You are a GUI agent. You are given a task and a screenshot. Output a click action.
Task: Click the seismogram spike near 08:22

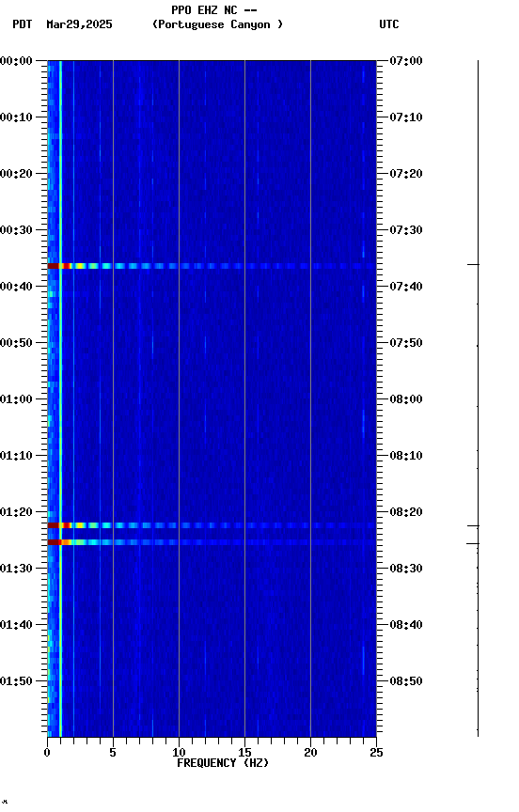(x=474, y=526)
